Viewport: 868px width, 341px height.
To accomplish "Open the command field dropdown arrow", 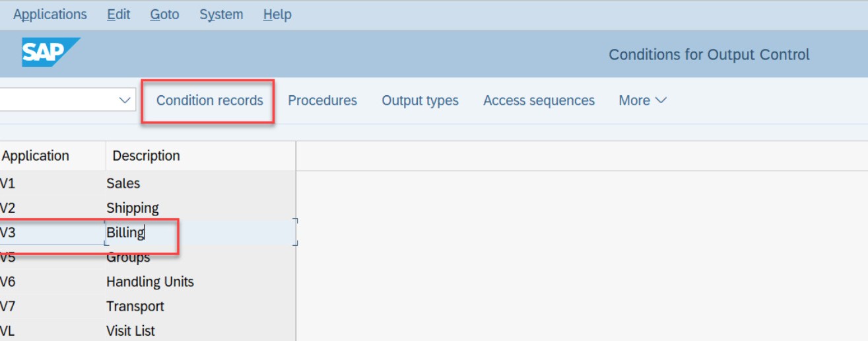I will [125, 100].
